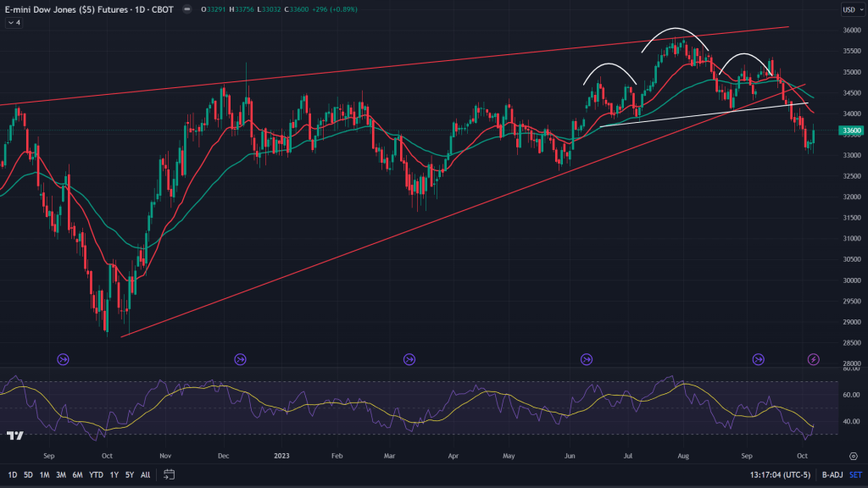Click the contract rollover marker near September 2022
Image resolution: width=868 pixels, height=488 pixels.
click(x=64, y=359)
